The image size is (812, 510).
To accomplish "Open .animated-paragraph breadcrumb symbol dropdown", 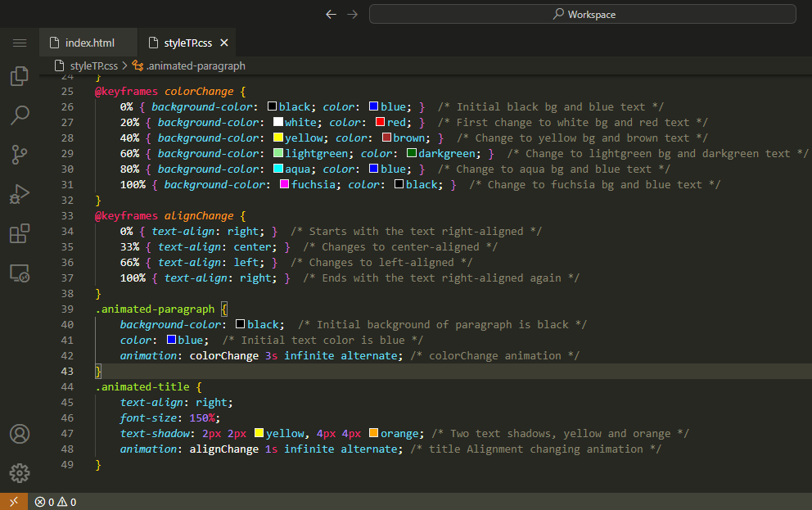I will [195, 65].
